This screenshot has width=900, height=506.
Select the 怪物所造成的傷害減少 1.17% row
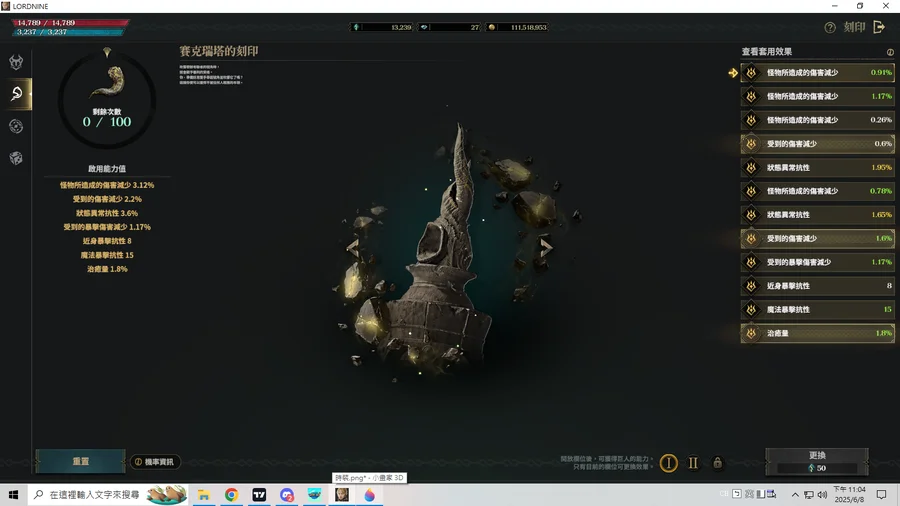click(817, 96)
